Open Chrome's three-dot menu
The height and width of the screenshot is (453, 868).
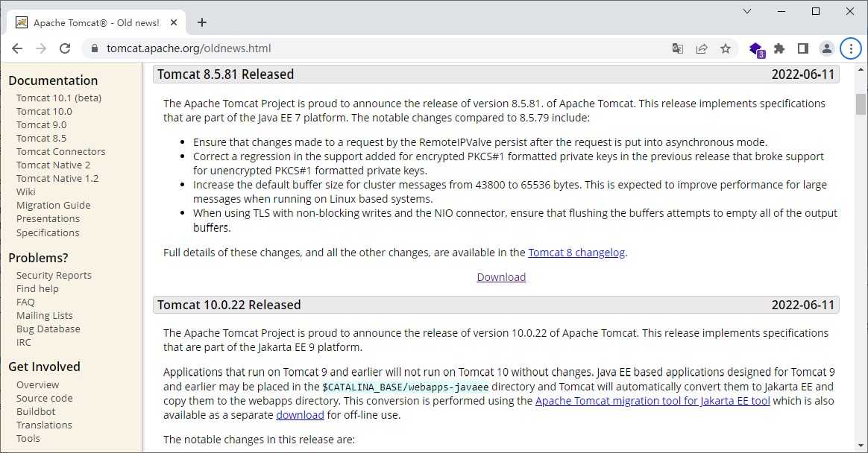tap(851, 48)
